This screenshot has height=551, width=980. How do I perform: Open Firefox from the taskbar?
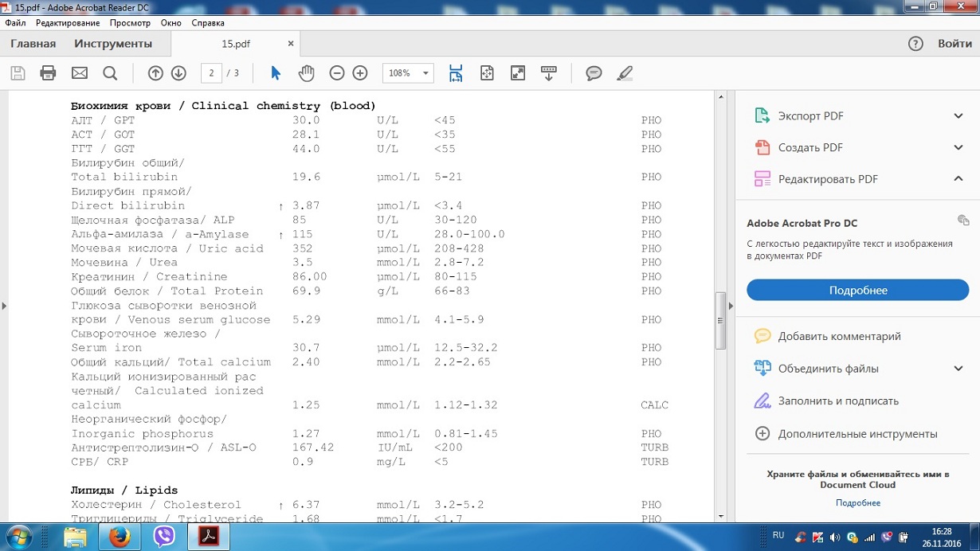point(120,537)
